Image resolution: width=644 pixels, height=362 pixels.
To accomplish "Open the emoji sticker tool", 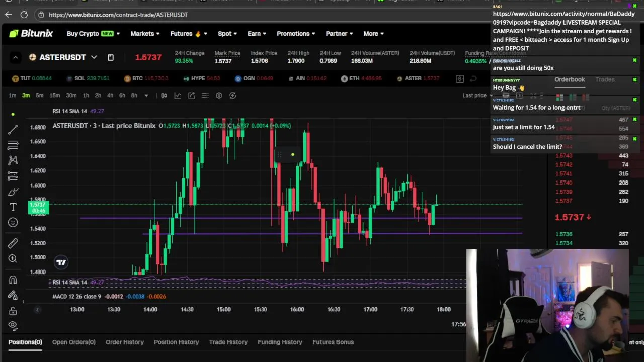I will tap(13, 222).
